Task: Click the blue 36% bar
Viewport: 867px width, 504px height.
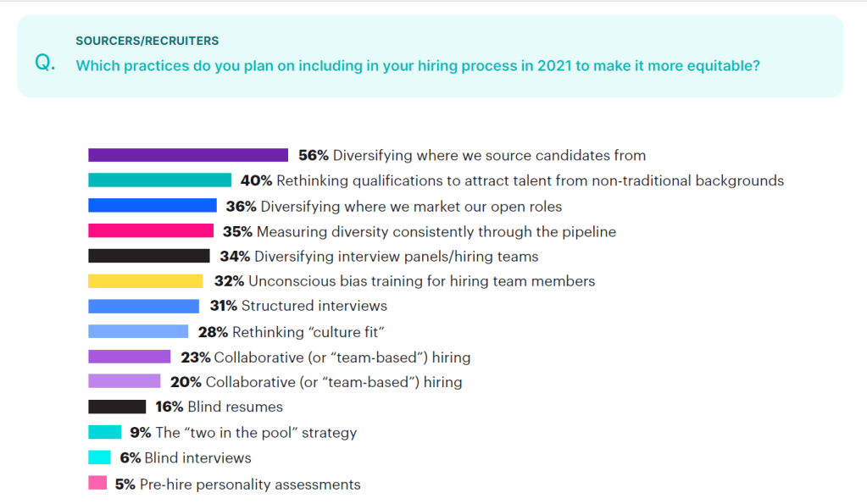Action: coord(152,206)
